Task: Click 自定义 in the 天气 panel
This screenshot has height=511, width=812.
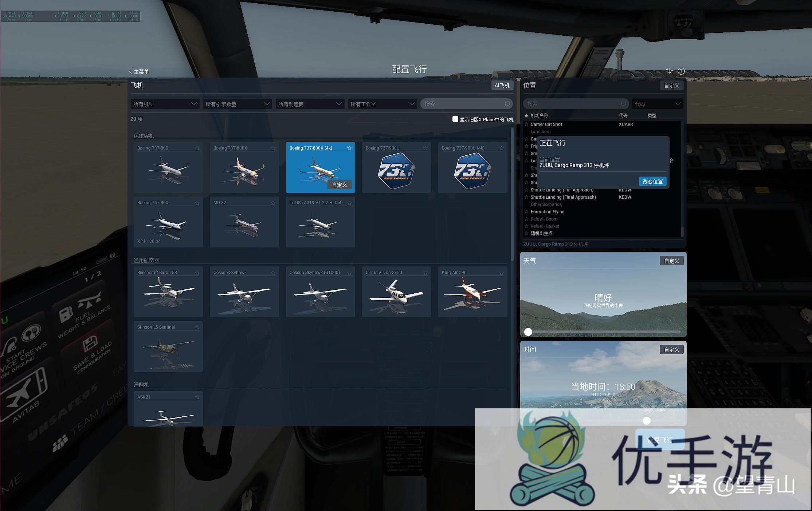Action: click(671, 261)
